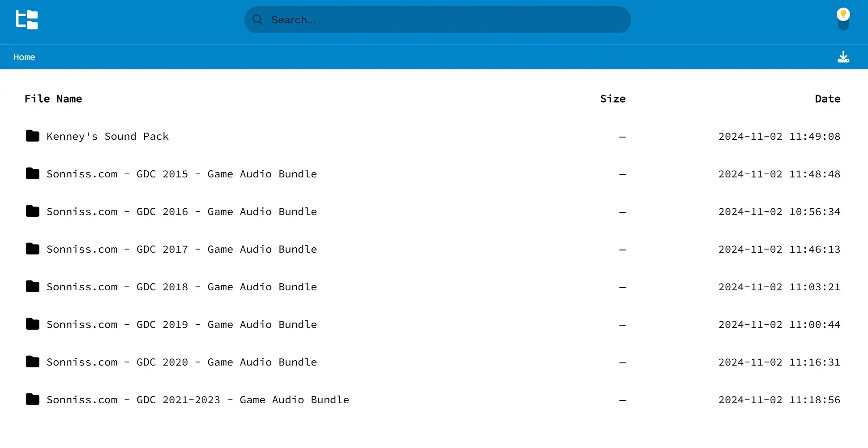This screenshot has width=868, height=448.
Task: Click the magnifier icon in search bar
Action: click(257, 20)
